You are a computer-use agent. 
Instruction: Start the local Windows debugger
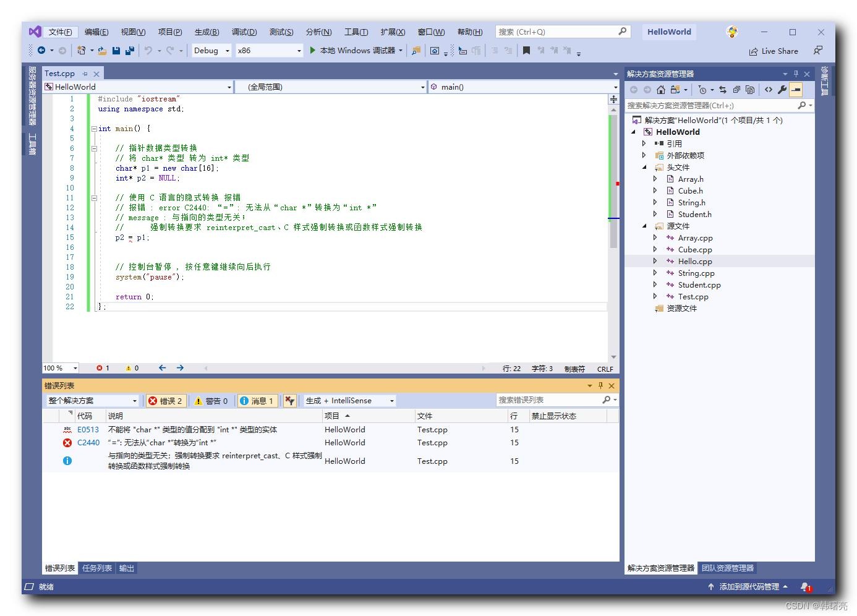pos(356,51)
